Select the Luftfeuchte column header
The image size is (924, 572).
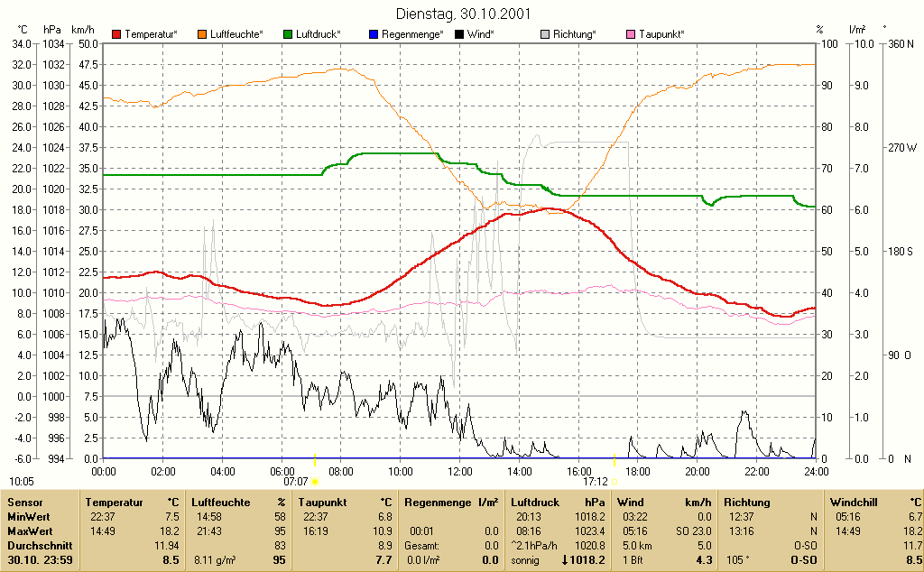220,503
